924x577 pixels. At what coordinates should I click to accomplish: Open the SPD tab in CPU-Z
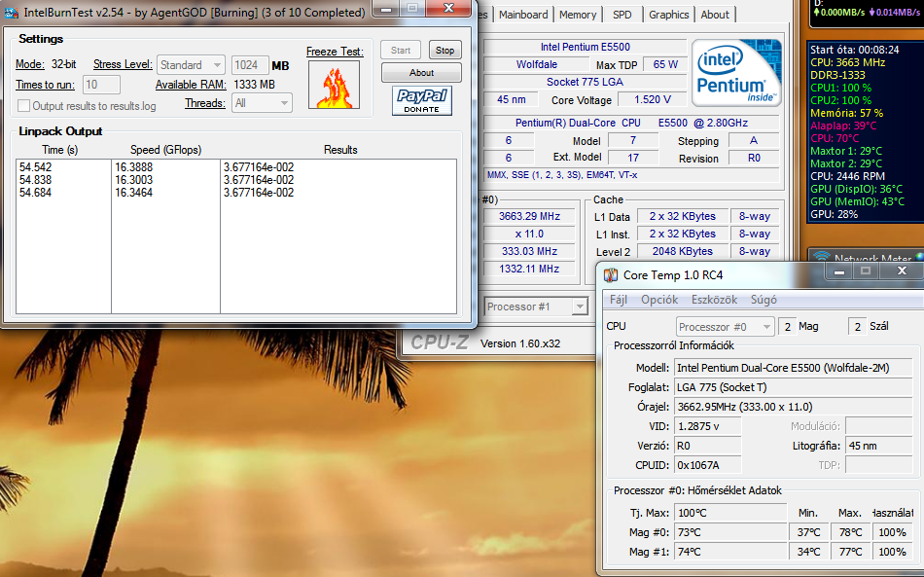click(622, 15)
